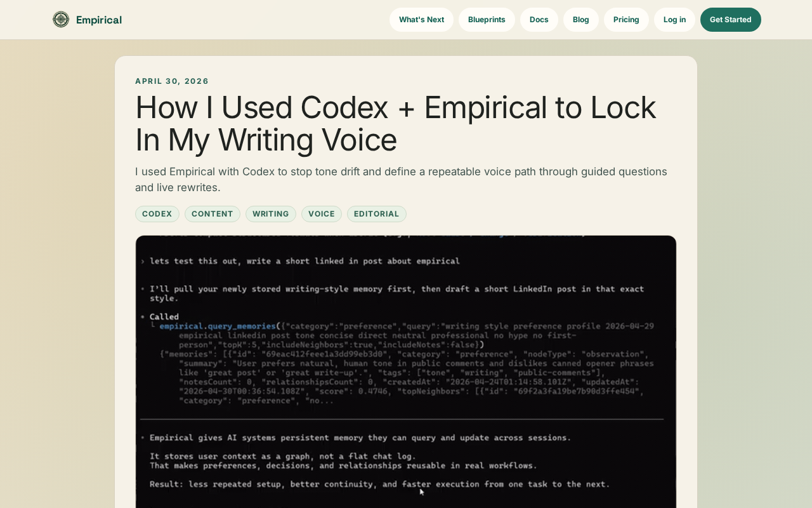
Task: Click the 'Result: less repeated setup' line
Action: click(380, 484)
